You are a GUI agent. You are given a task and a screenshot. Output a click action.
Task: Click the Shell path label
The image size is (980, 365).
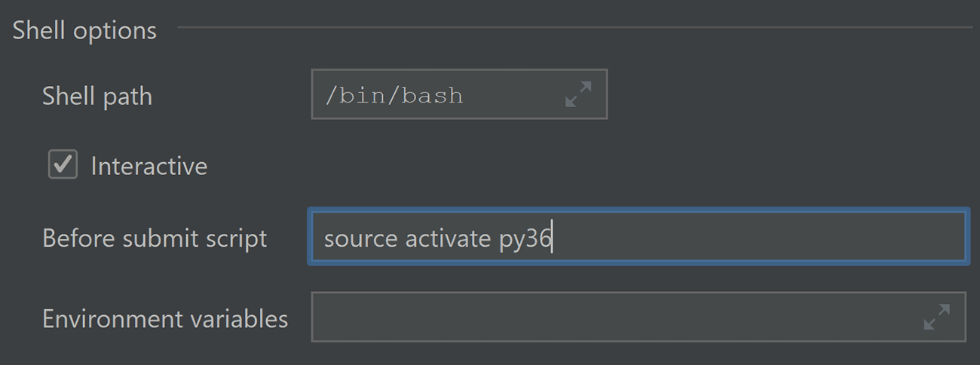[97, 97]
